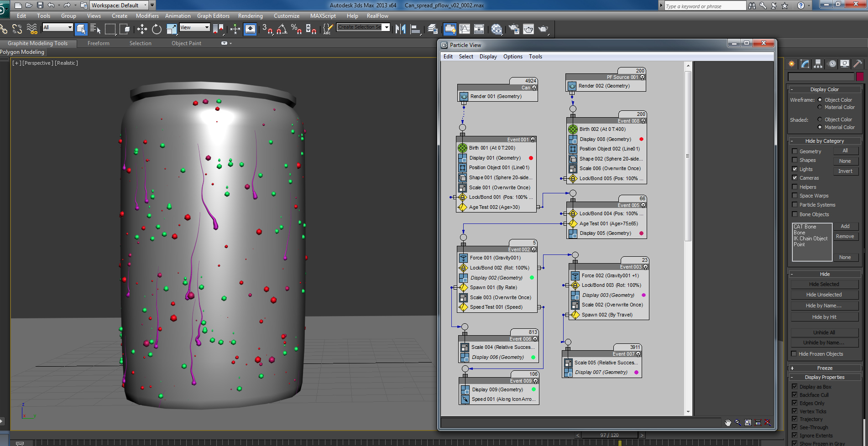Open the Modifiers menu

coord(147,16)
